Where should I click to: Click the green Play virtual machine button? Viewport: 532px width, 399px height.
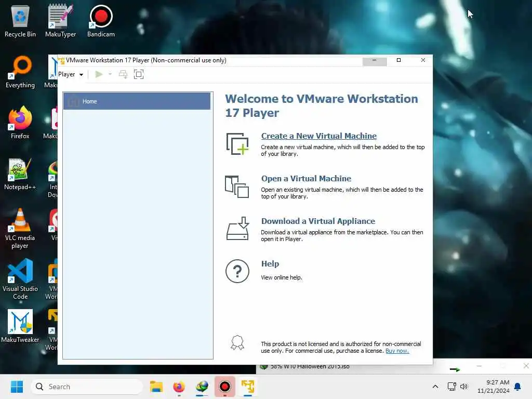click(99, 74)
